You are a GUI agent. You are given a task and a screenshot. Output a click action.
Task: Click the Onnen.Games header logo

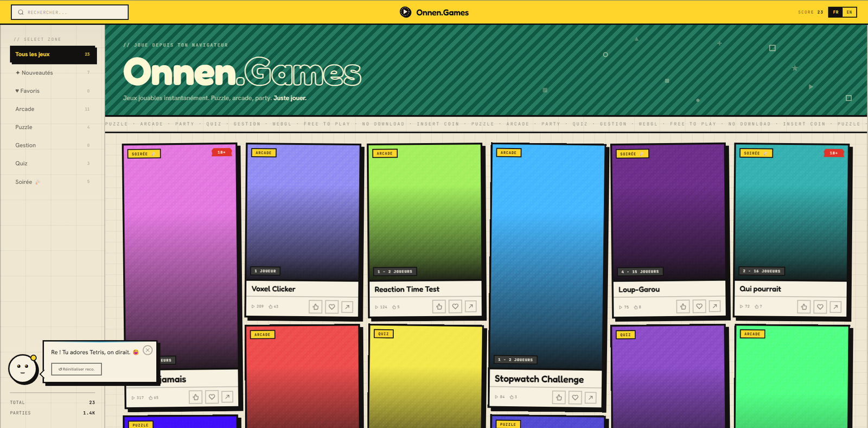click(x=434, y=12)
